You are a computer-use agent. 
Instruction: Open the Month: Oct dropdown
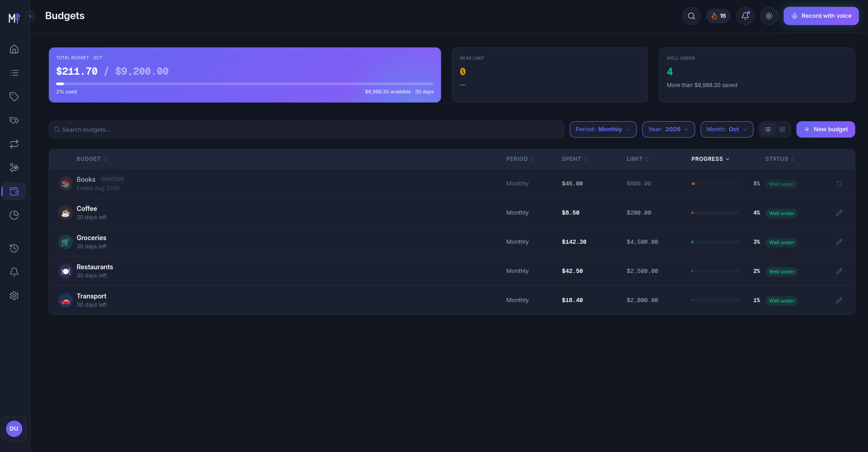[x=727, y=129]
